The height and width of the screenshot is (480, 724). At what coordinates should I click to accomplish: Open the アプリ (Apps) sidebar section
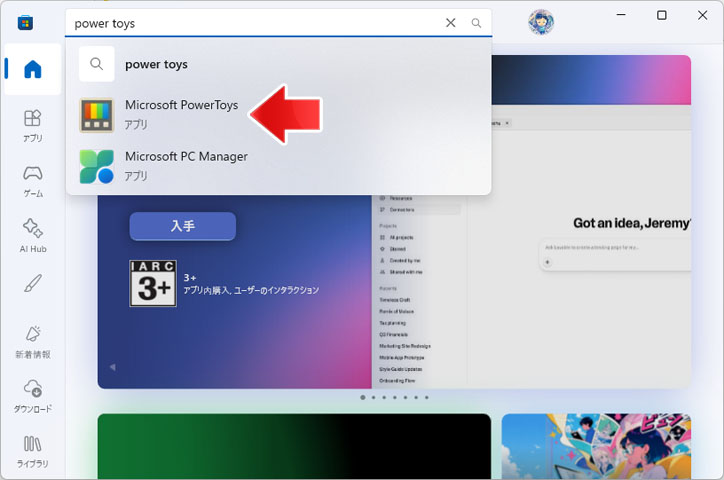tap(32, 126)
